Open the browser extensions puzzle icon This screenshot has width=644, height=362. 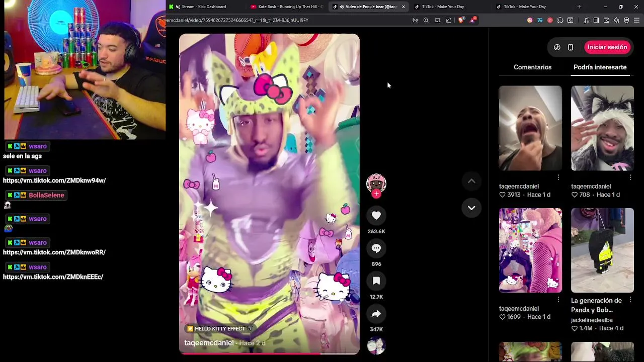pyautogui.click(x=560, y=20)
